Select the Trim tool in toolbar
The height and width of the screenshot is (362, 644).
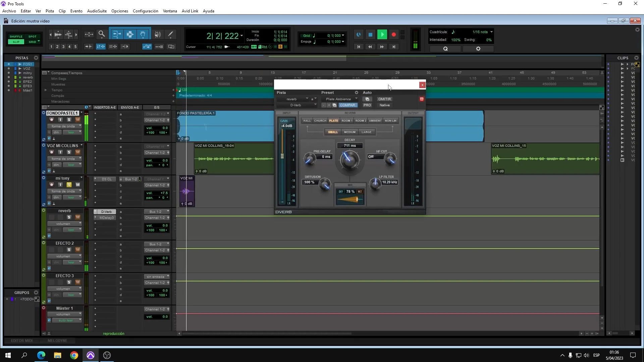coord(117,34)
